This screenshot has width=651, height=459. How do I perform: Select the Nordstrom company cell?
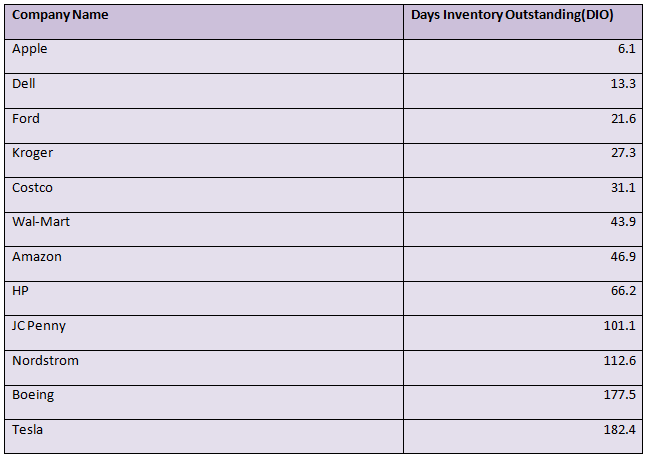click(204, 368)
